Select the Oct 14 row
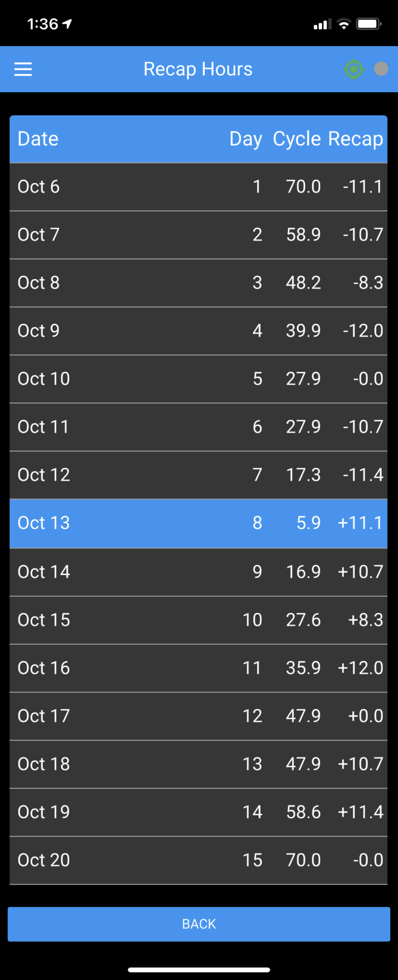Screen dimensions: 398x980 coord(199,572)
